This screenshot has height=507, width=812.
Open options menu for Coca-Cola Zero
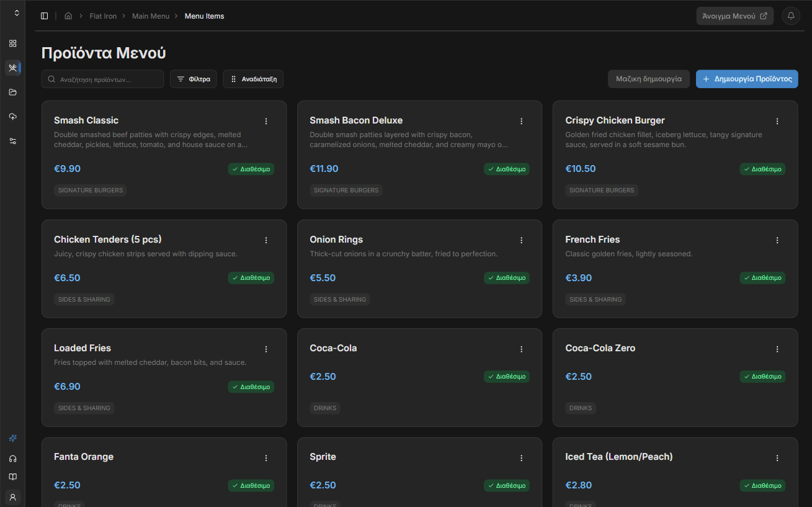(777, 349)
